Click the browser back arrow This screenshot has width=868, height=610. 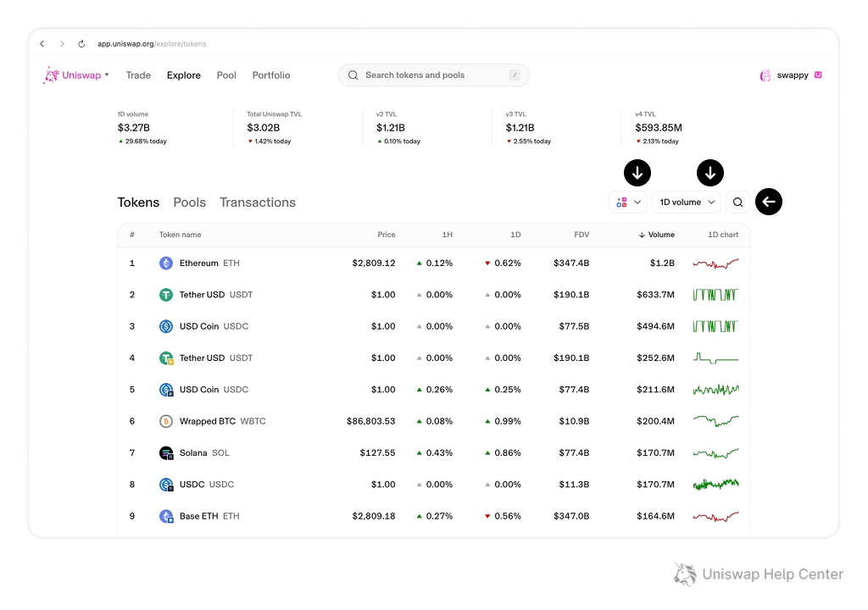42,44
